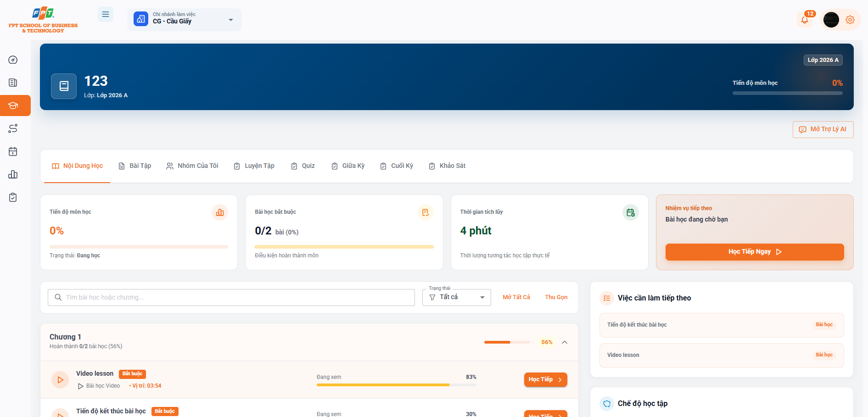
Task: Select the Giữa Kỳ tab
Action: pos(348,166)
